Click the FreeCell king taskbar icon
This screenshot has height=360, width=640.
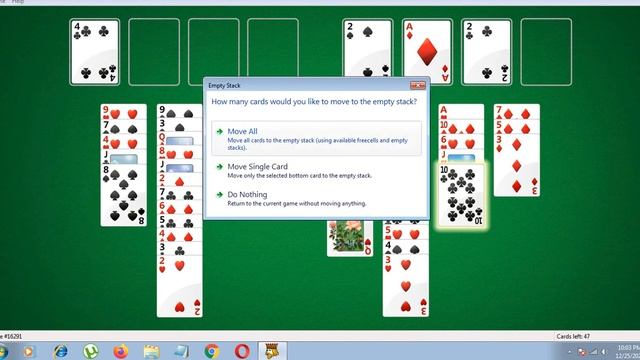(272, 351)
